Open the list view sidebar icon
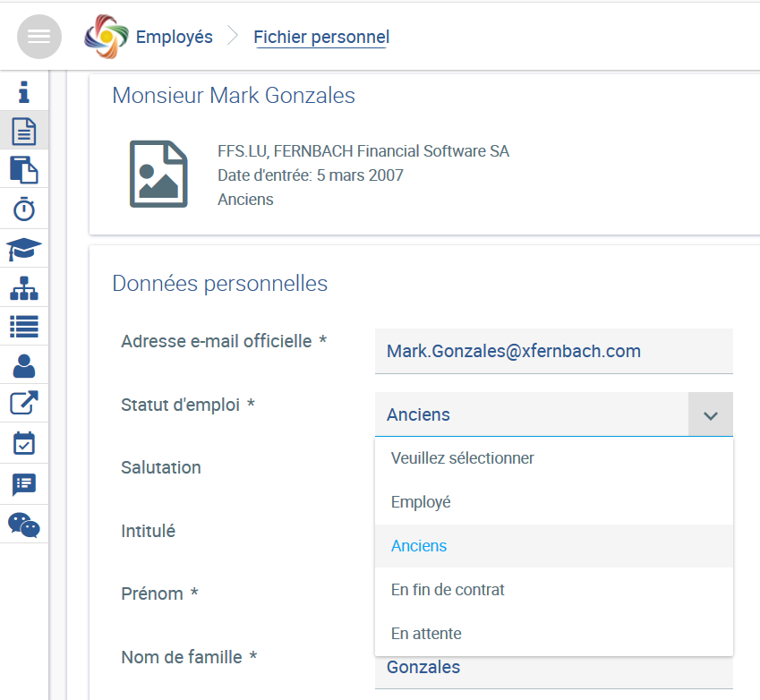 (x=24, y=326)
